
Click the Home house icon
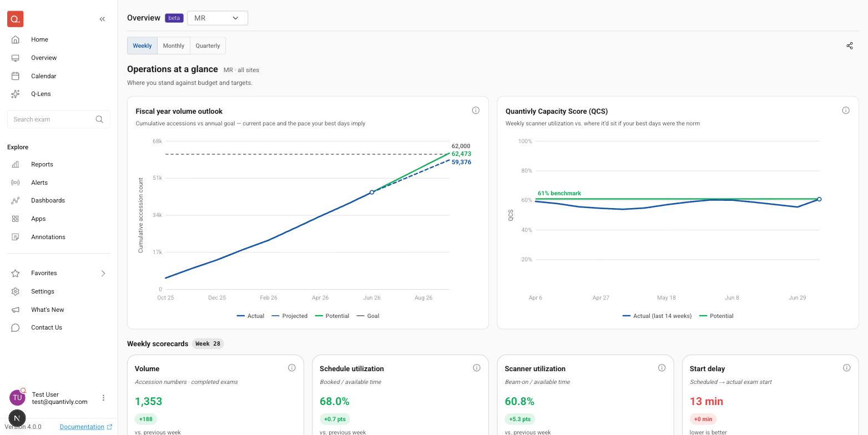click(16, 39)
